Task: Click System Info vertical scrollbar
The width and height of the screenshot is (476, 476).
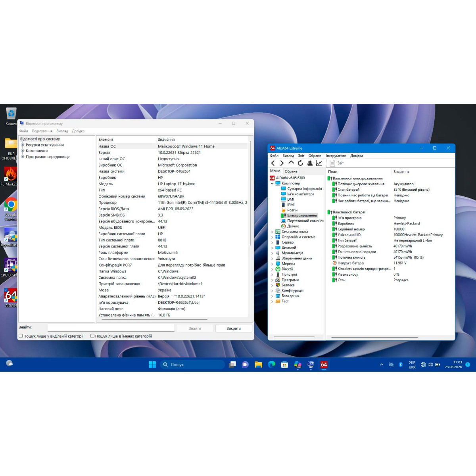Action: pyautogui.click(x=250, y=193)
